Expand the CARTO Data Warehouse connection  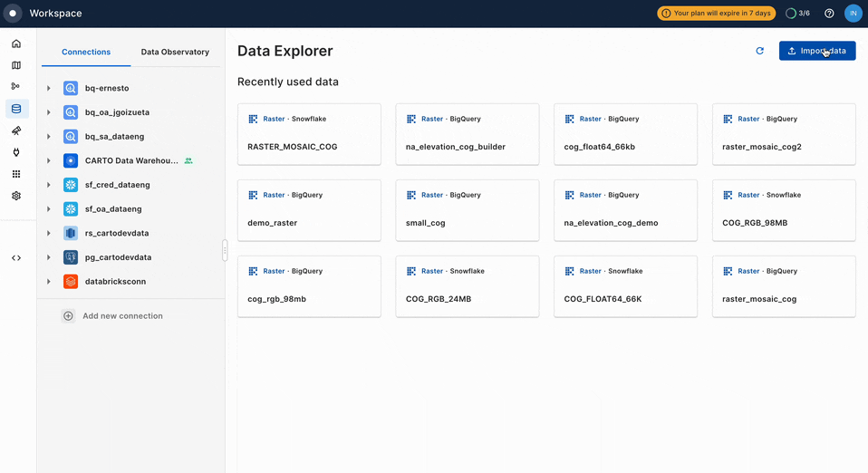coord(49,161)
